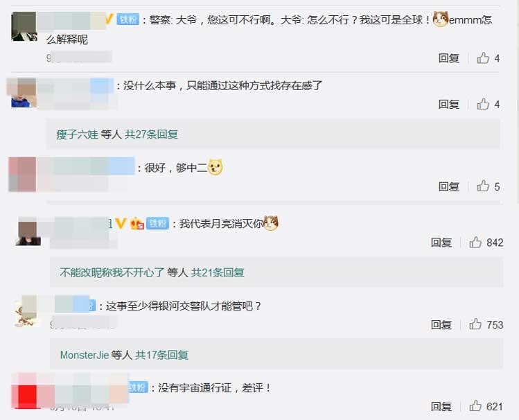This screenshot has height=420, width=519.
Task: Reply to the 没有宇宙通行证 comment
Action: [441, 406]
